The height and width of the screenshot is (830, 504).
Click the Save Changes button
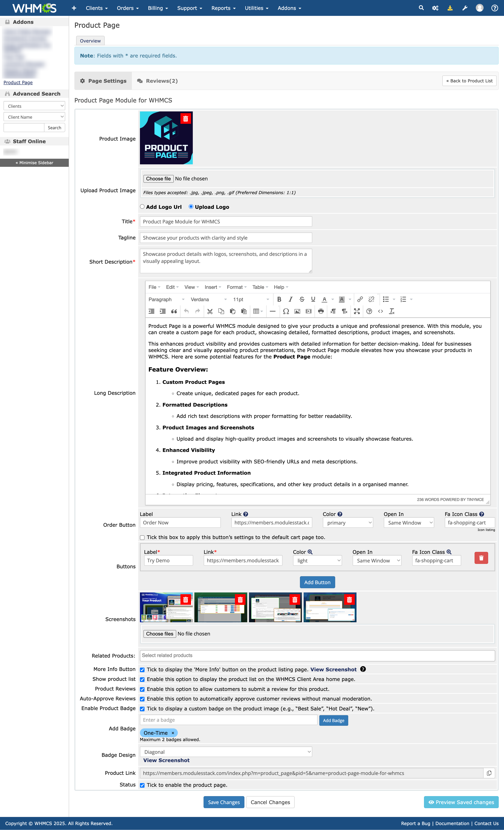(x=224, y=802)
